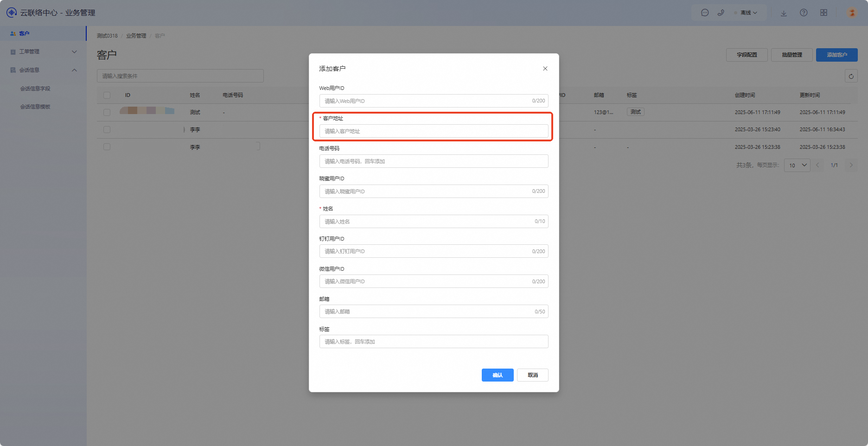Image resolution: width=868 pixels, height=446 pixels.
Task: Toggle the select-all checkbox in the table header
Action: click(107, 95)
